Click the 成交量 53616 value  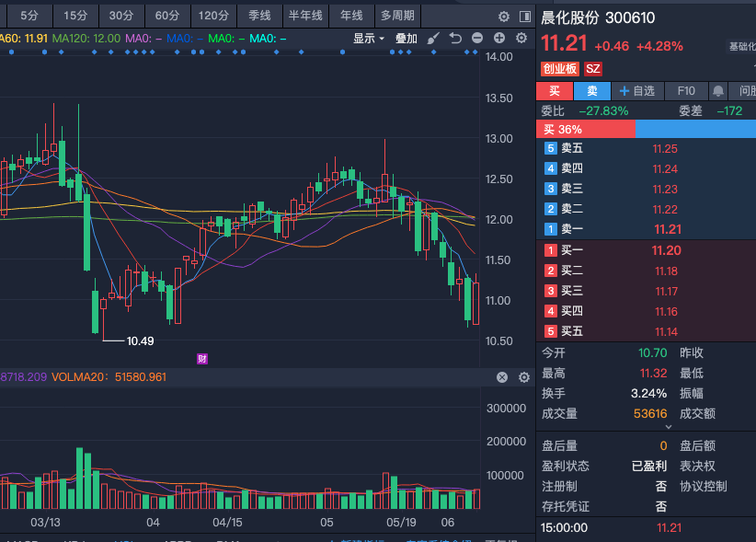pos(650,414)
